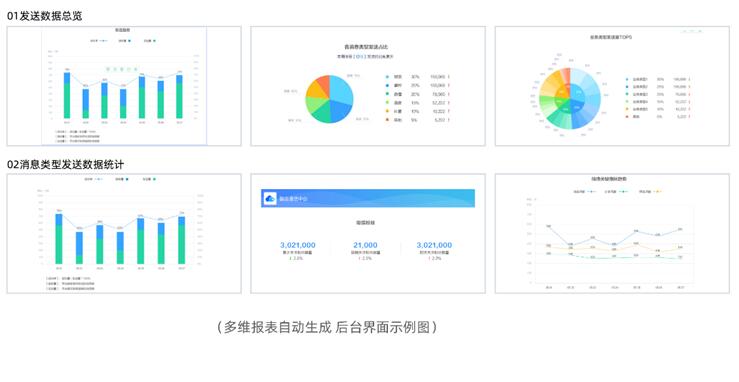The height and width of the screenshot is (382, 739).
Task: Select the '01发送数据总览' section heading
Action: [x=44, y=16]
